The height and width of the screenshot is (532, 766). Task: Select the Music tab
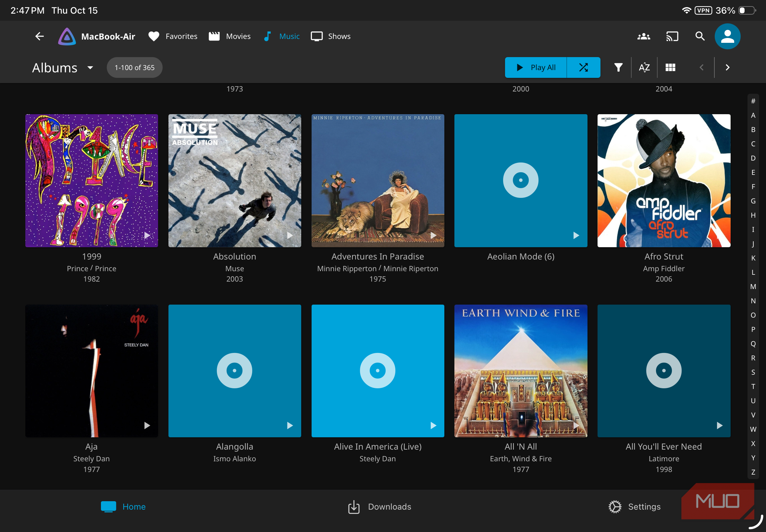coord(281,36)
